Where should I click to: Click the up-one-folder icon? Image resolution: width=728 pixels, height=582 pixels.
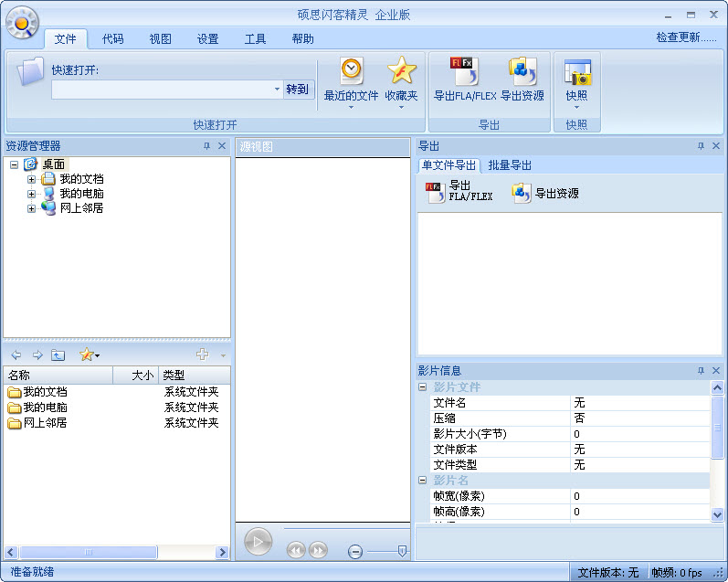pos(58,355)
